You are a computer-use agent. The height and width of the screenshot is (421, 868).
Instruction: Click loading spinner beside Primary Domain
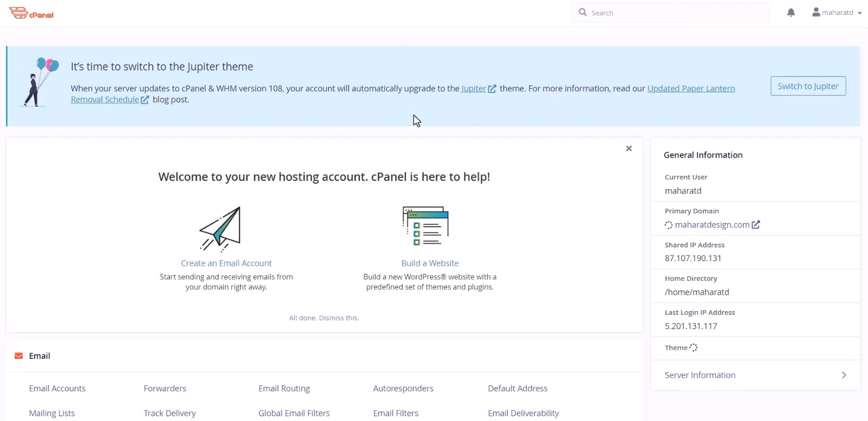point(669,225)
